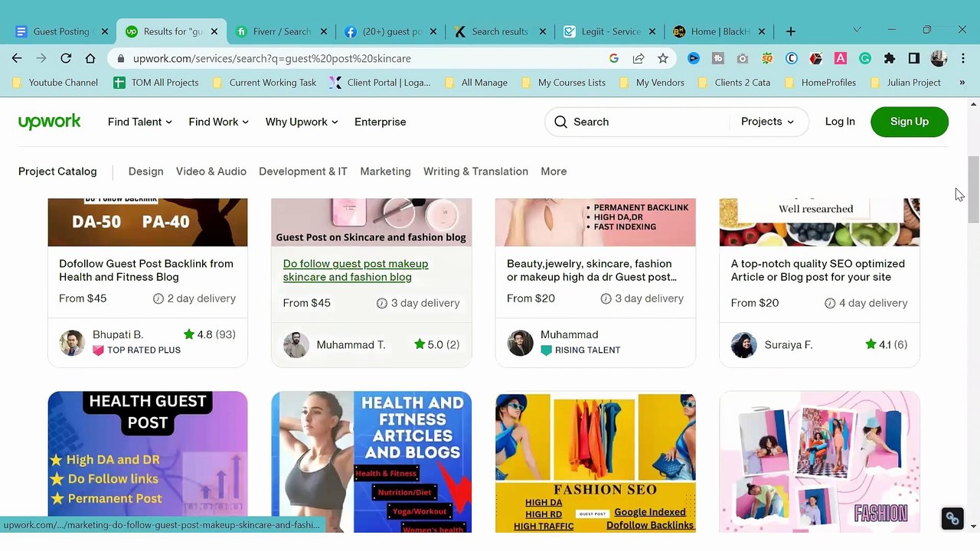Click the green Sign Up button
Screen dimensions: 980x551
click(910, 122)
